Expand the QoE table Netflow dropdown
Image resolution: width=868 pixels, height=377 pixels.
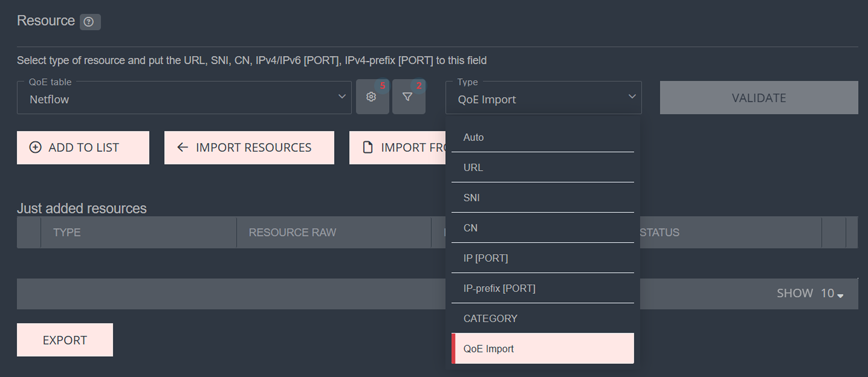coord(184,98)
